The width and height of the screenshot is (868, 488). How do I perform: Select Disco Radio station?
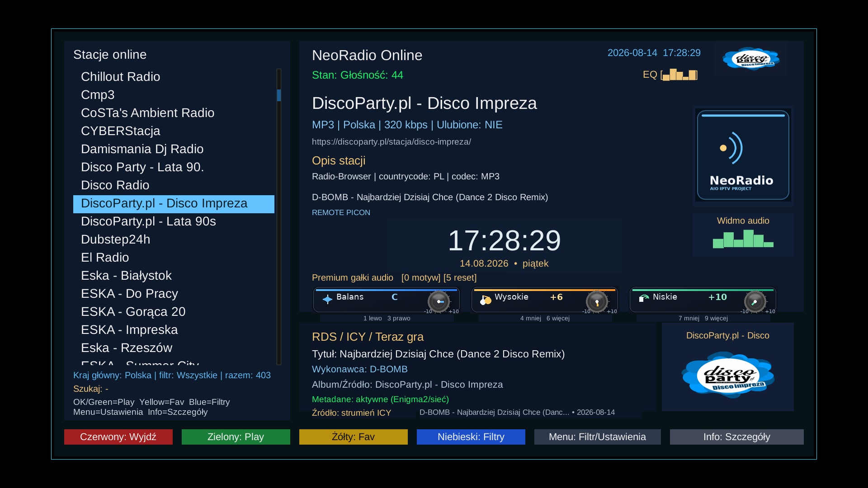[x=174, y=185]
